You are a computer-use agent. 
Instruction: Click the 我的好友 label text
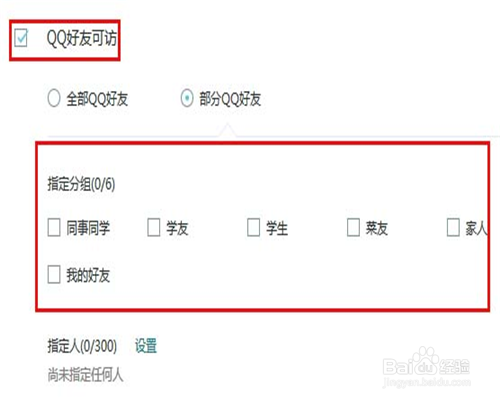click(x=88, y=275)
